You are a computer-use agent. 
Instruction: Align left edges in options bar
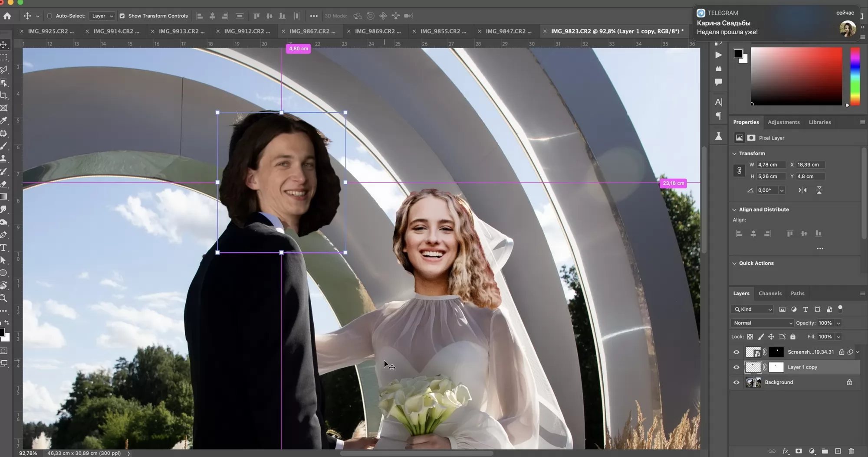[200, 16]
